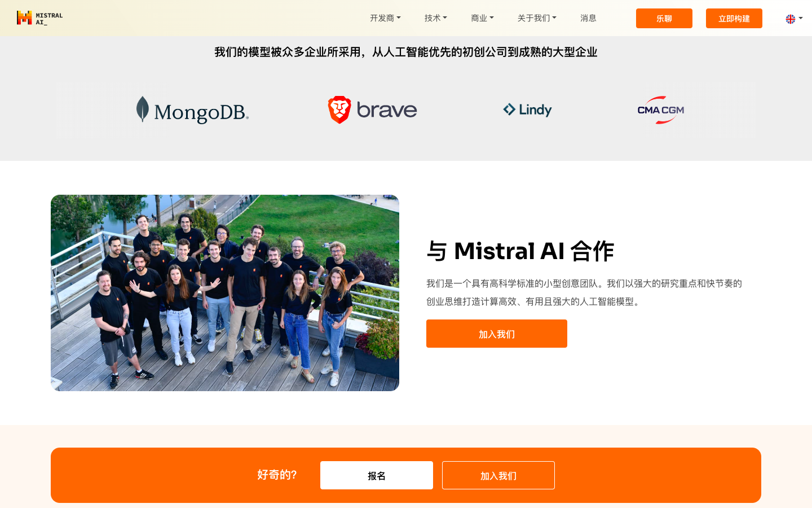The height and width of the screenshot is (508, 812).
Task: Click the 立即构建 button
Action: coord(734,18)
